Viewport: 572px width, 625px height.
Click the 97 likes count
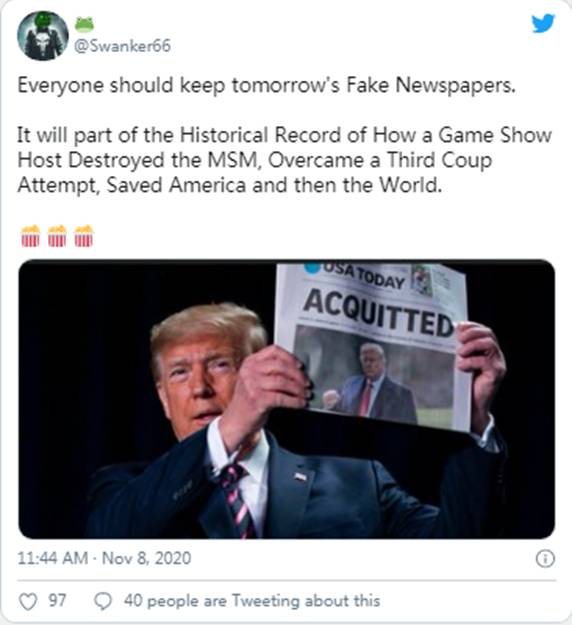click(57, 600)
